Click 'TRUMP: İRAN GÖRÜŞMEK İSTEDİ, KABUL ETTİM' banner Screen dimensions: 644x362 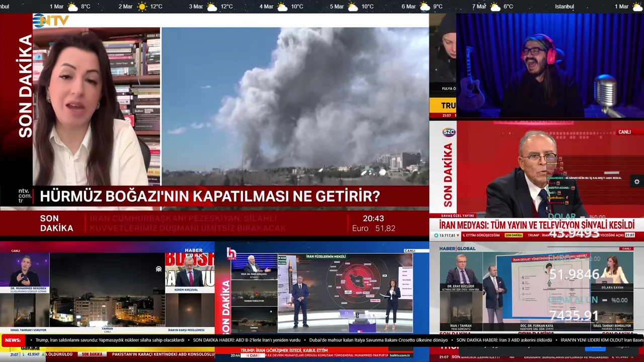pyautogui.click(x=284, y=350)
